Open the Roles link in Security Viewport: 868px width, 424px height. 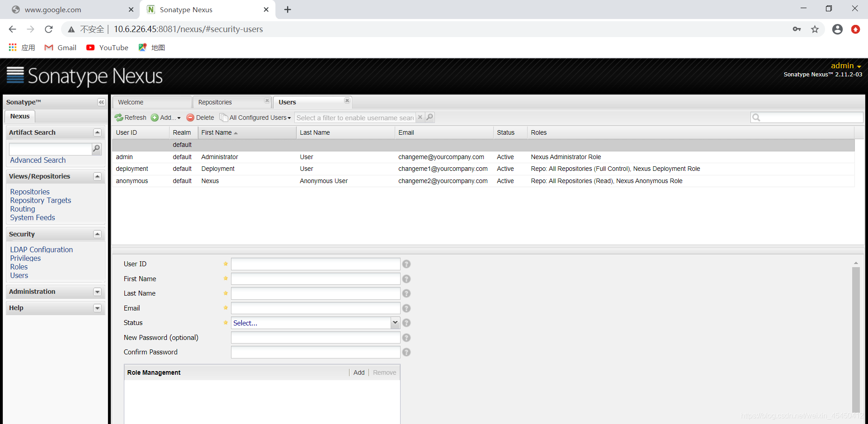(x=19, y=267)
